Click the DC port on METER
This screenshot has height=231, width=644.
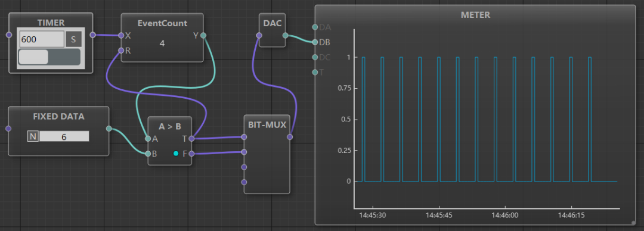coord(315,57)
